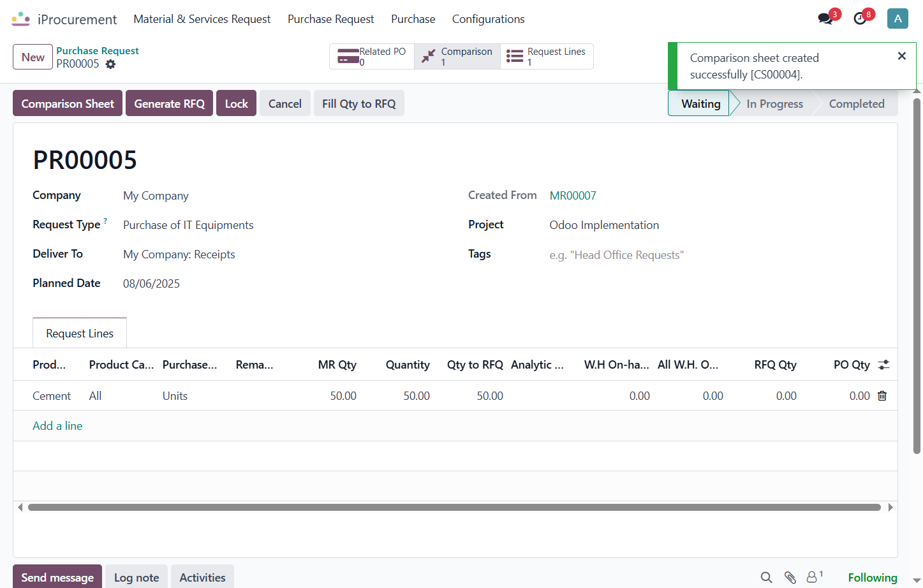The width and height of the screenshot is (923, 588).
Task: Open the optional columns settings icon
Action: pos(883,365)
